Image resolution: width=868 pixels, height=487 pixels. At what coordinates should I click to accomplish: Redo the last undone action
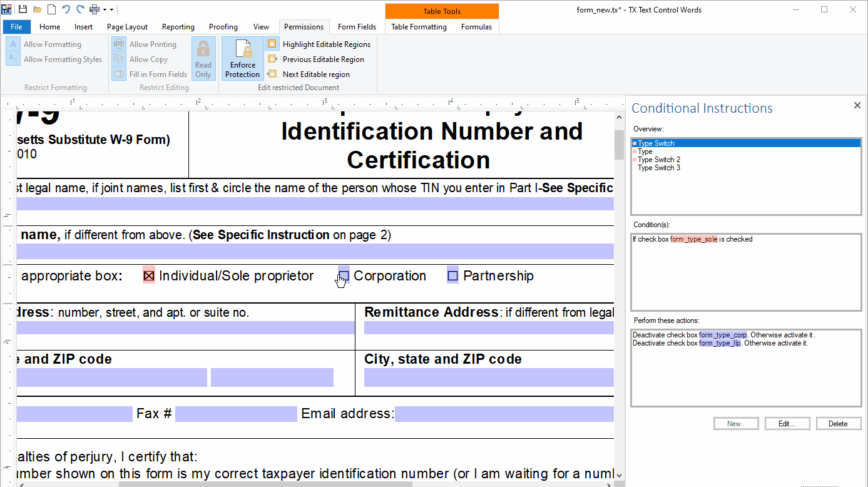point(80,9)
